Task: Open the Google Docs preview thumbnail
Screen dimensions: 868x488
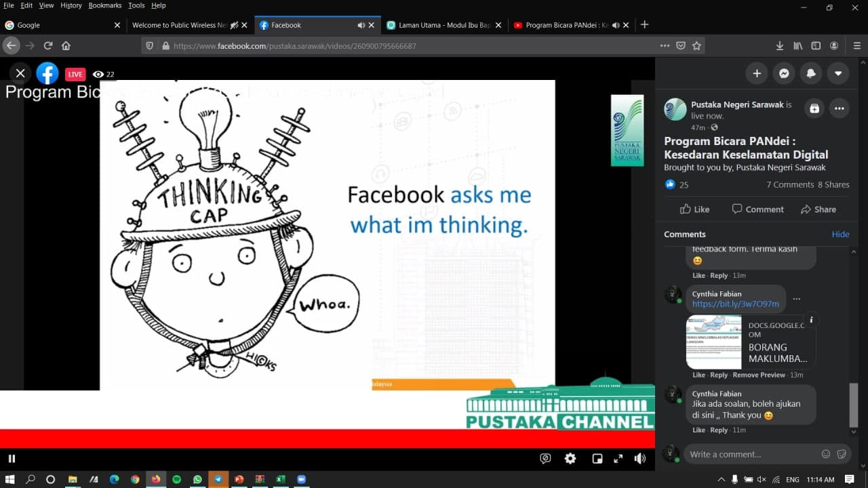Action: pos(713,342)
